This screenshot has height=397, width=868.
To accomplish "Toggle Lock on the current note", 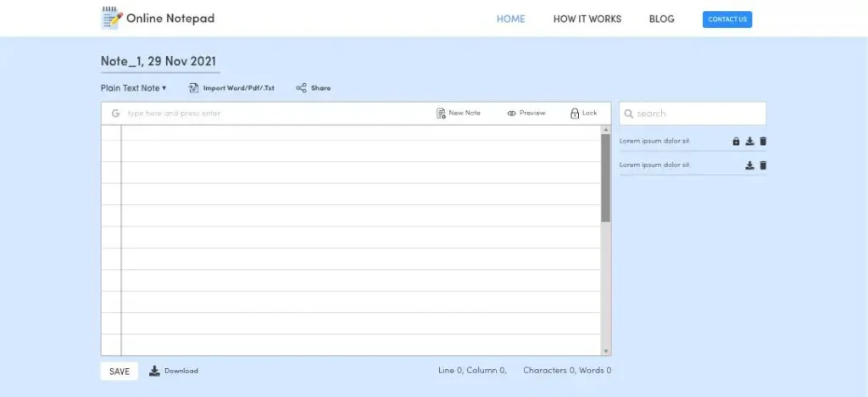I will pyautogui.click(x=575, y=114).
